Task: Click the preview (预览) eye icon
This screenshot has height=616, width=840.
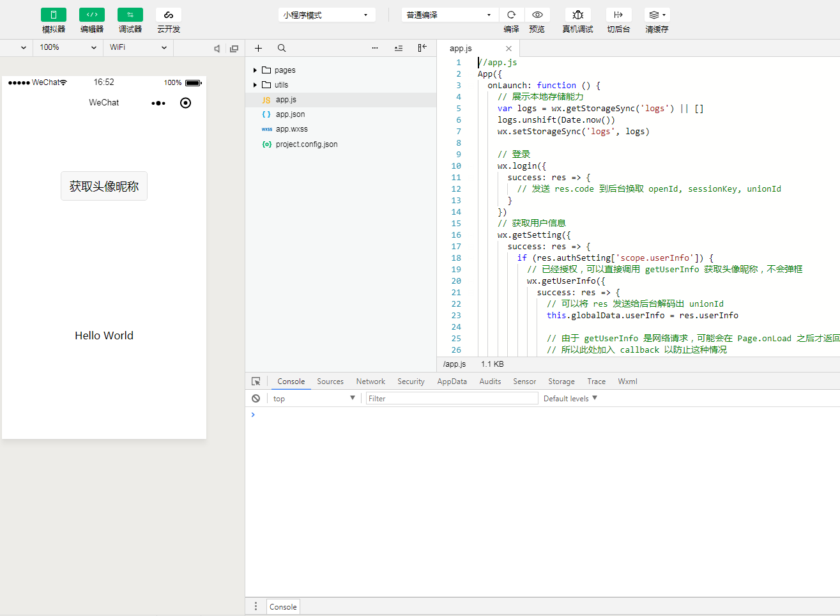Action: click(x=537, y=15)
